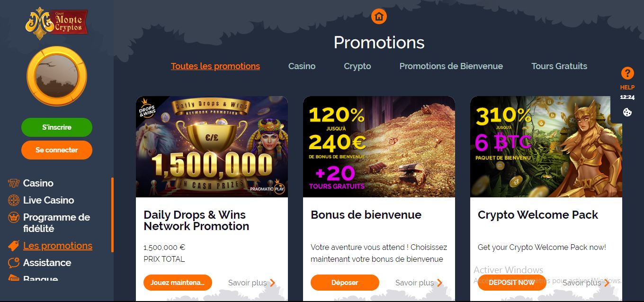Click the Déposer button
Screen dimensions: 644x302
(345, 283)
